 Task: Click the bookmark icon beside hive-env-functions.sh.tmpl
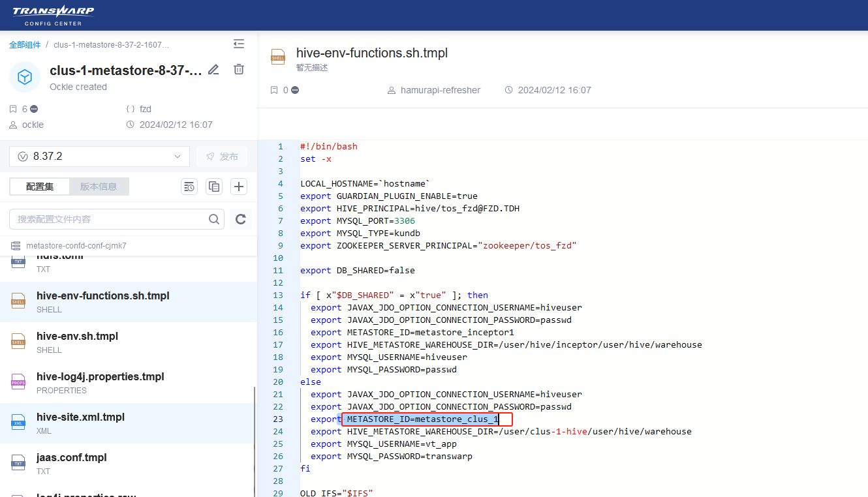point(273,90)
